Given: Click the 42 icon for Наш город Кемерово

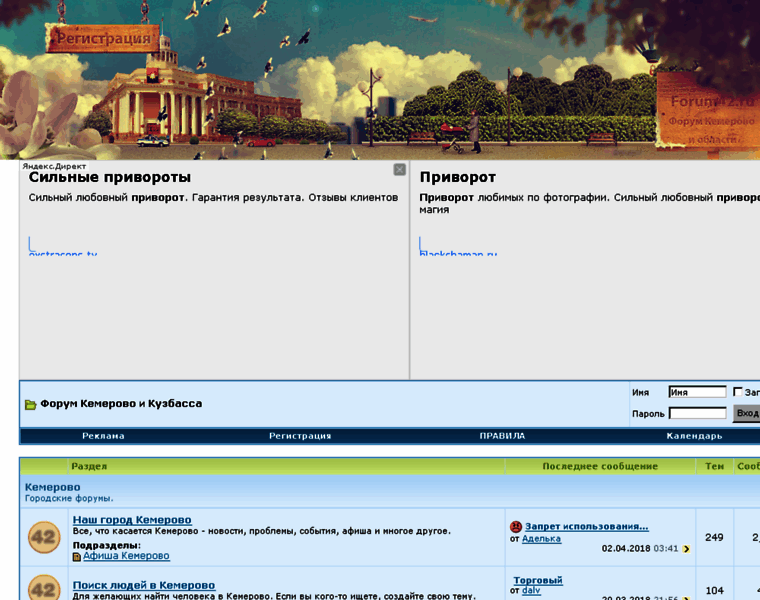Looking at the screenshot, I should point(44,537).
